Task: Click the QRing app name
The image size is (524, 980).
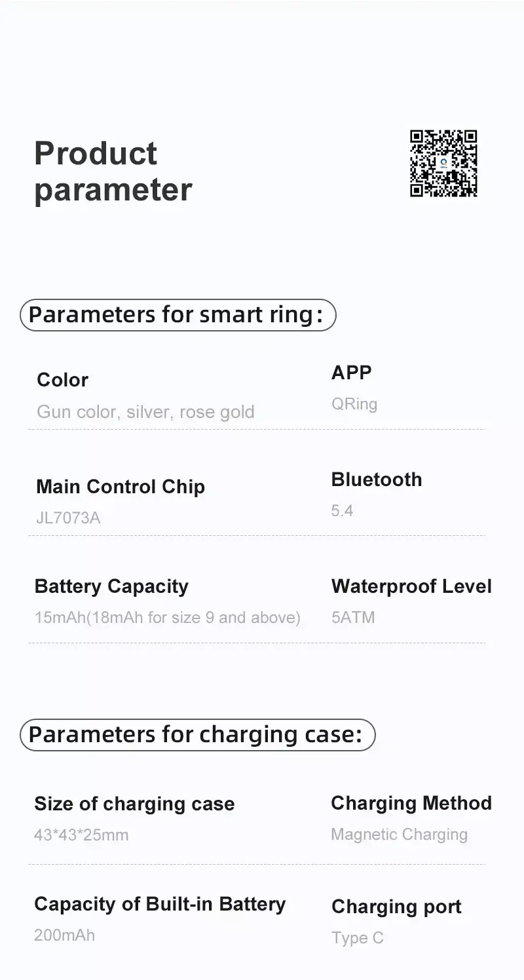Action: coord(354,404)
